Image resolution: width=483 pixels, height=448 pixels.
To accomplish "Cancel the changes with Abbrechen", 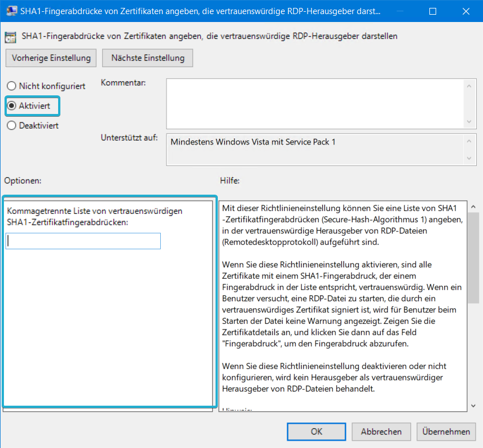I will coord(381,432).
